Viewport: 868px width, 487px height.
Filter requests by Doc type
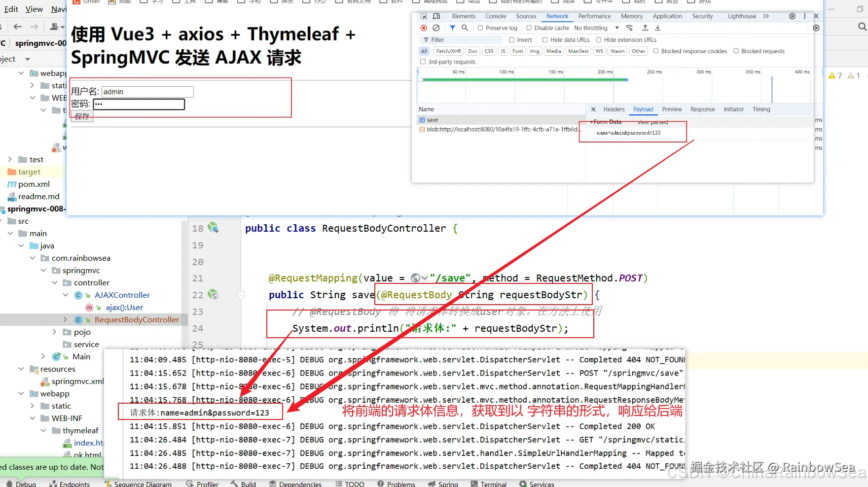coord(472,51)
